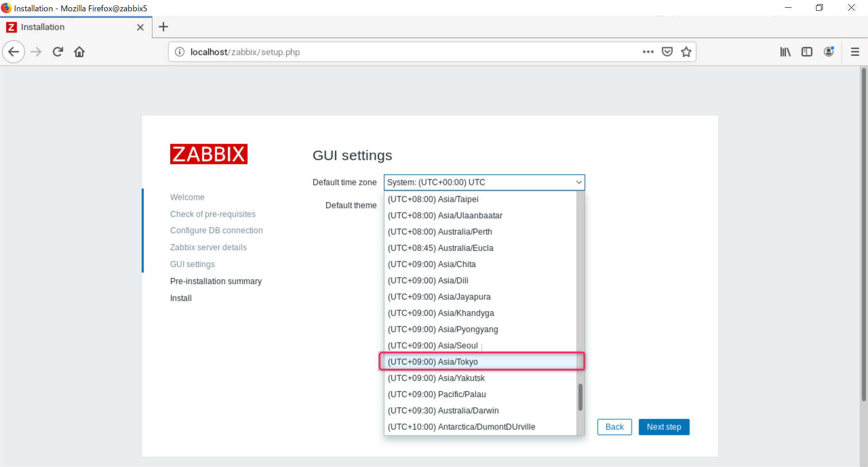Click Configure DB connection step
Viewport: 868px width, 467px height.
coord(217,230)
